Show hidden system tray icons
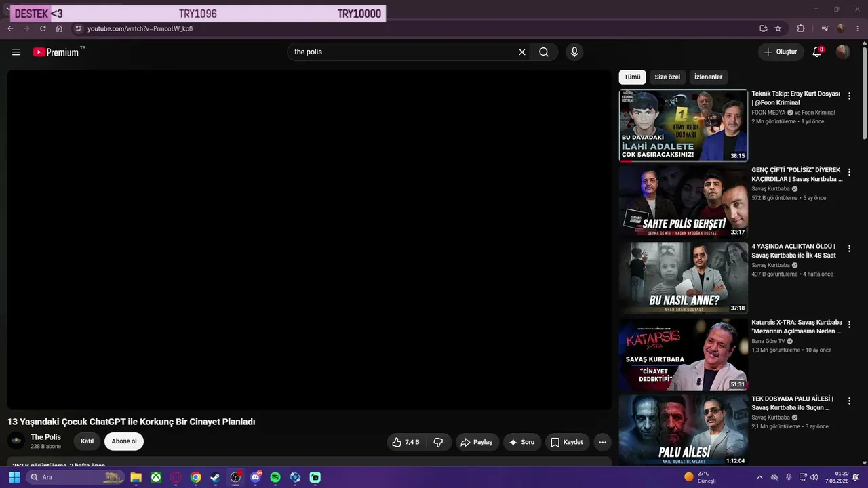The height and width of the screenshot is (488, 868). click(x=759, y=477)
